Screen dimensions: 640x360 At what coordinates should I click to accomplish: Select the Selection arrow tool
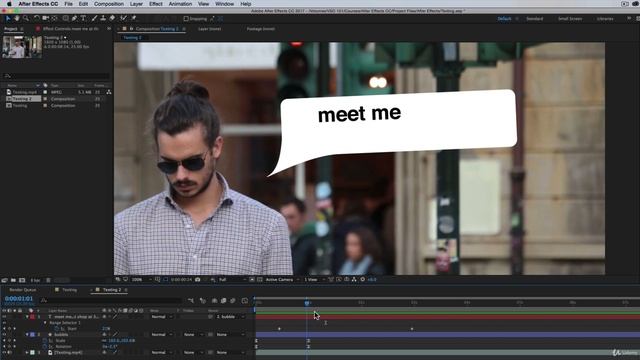8,18
